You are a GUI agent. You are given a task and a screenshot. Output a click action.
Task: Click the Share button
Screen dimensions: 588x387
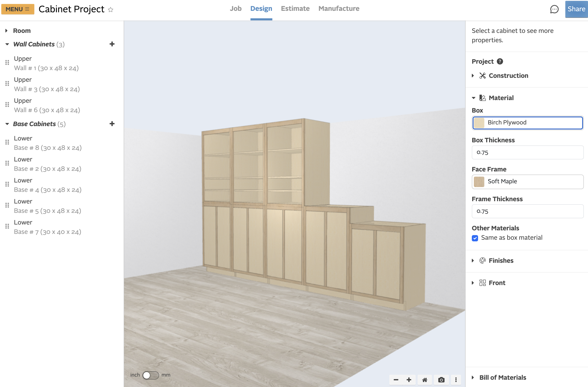[576, 9]
